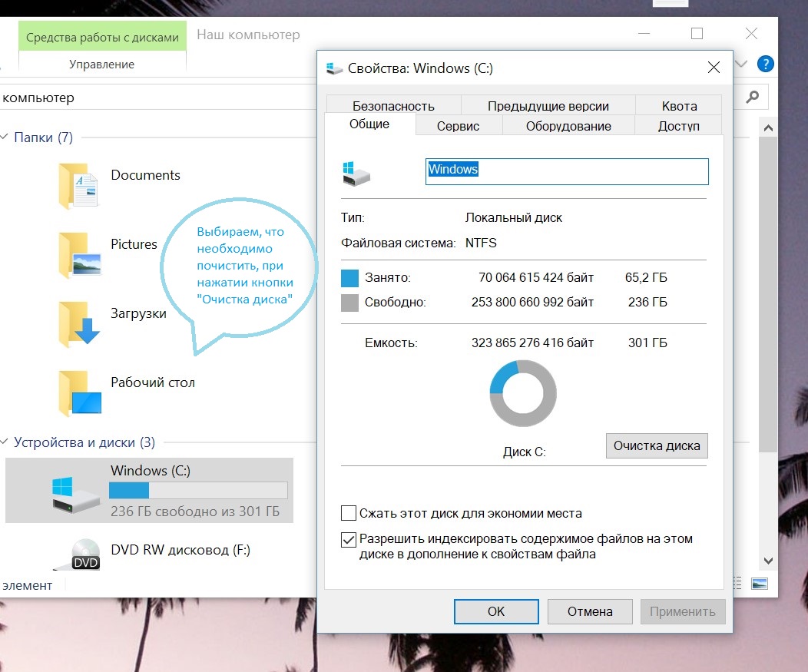Click the Отмена button
Viewport: 808px width, 672px height.
pyautogui.click(x=590, y=611)
